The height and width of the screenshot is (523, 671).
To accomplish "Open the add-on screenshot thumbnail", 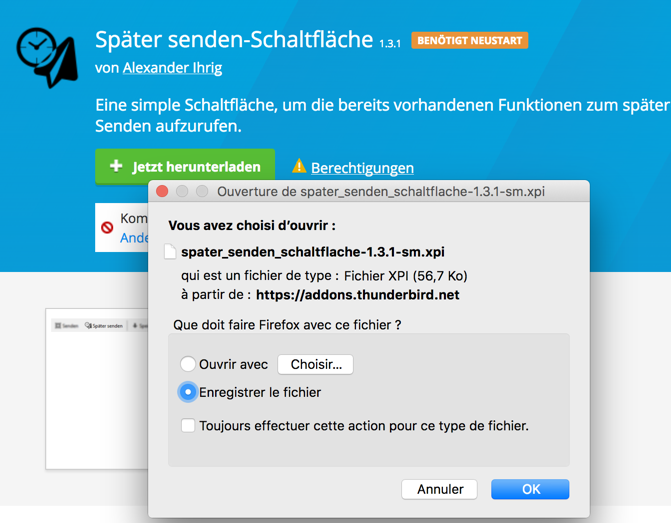I will 98,390.
